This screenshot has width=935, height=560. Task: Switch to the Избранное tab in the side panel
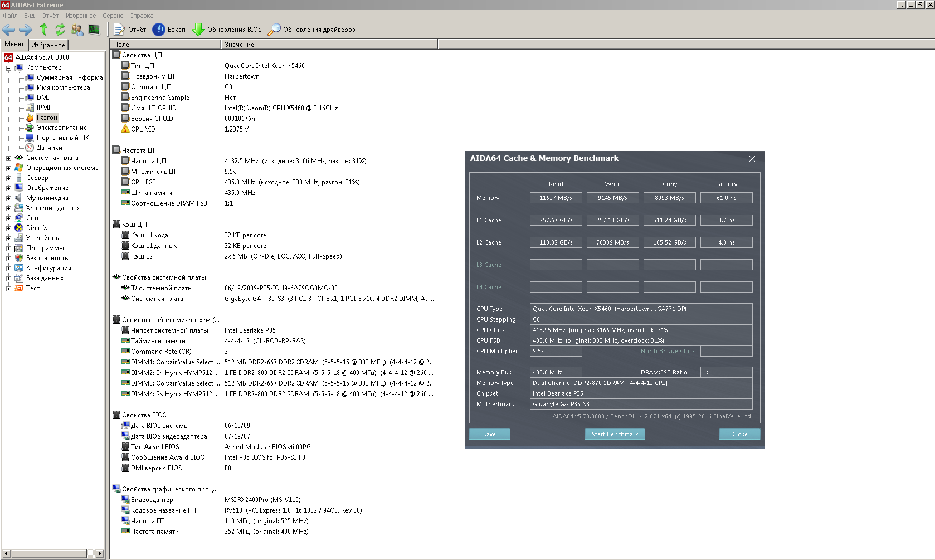[48, 45]
